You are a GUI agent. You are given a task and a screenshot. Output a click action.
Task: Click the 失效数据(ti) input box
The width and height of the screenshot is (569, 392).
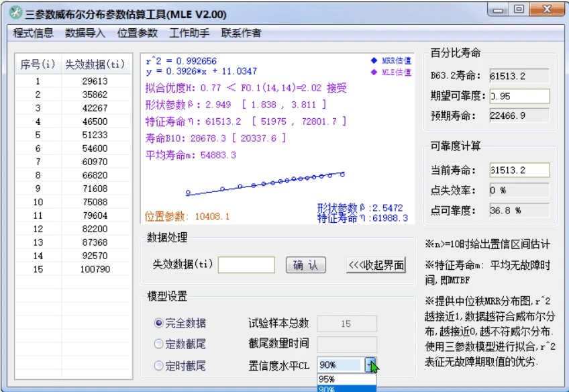[x=248, y=264]
